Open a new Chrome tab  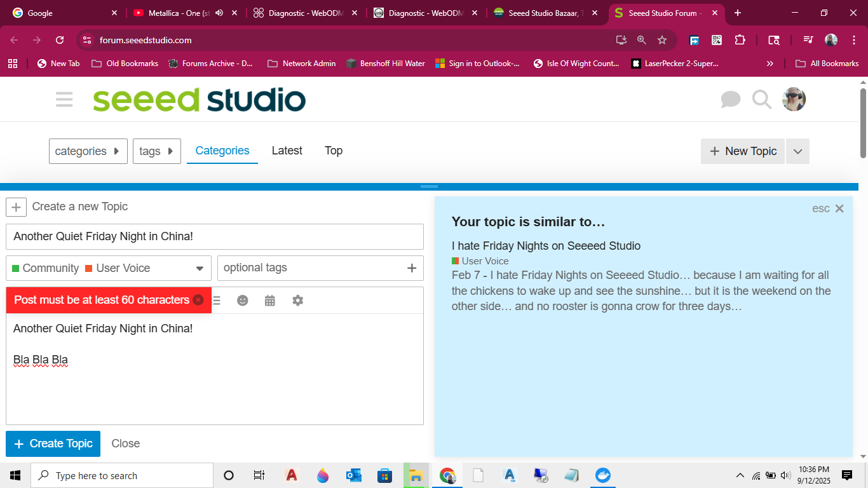point(738,13)
